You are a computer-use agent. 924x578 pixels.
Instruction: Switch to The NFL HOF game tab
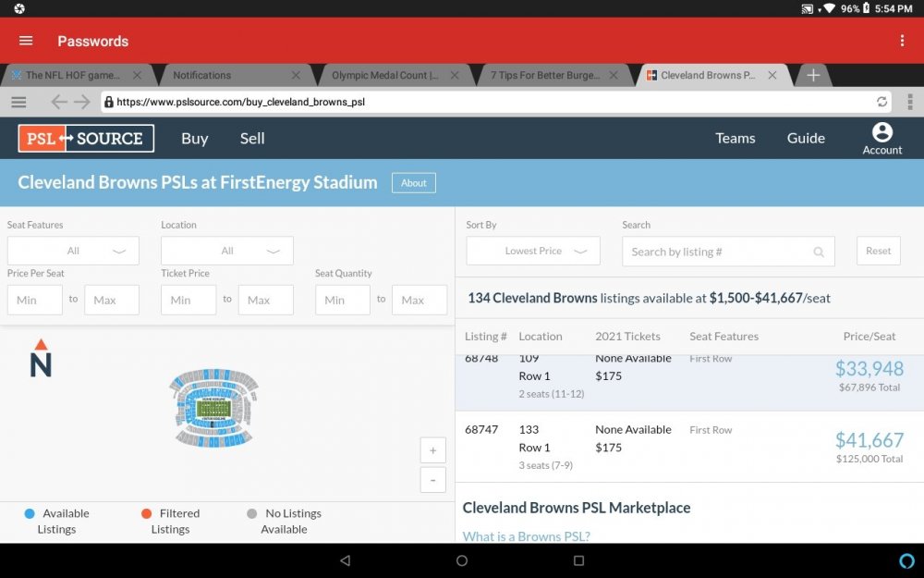tap(72, 76)
